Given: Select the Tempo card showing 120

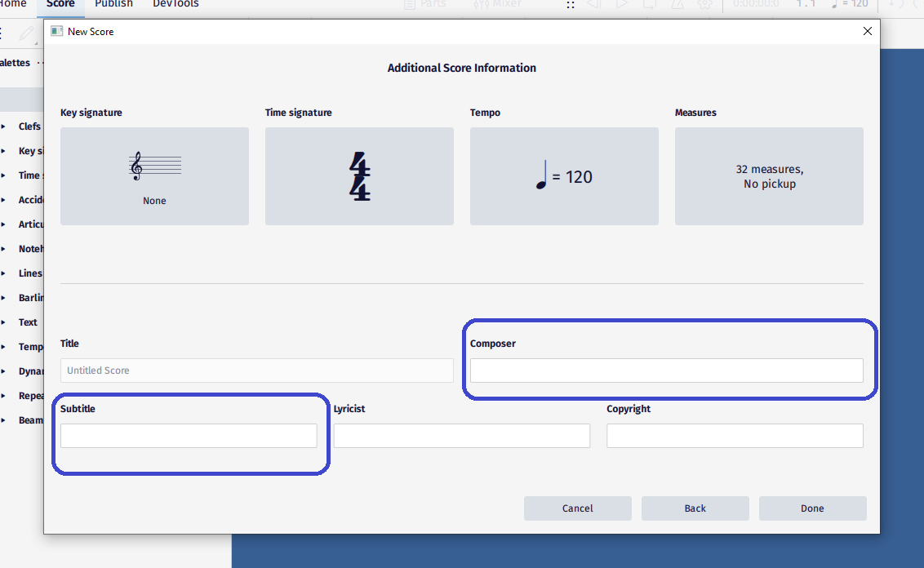Looking at the screenshot, I should pyautogui.click(x=564, y=175).
